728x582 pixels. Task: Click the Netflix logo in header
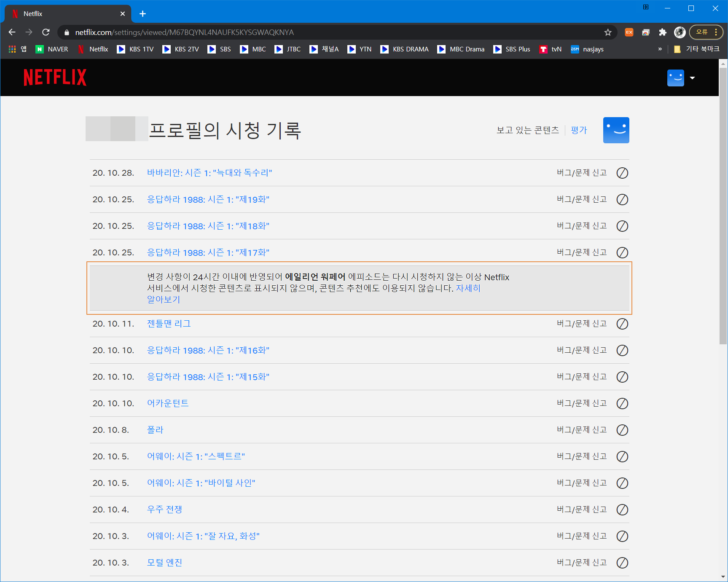pyautogui.click(x=55, y=78)
